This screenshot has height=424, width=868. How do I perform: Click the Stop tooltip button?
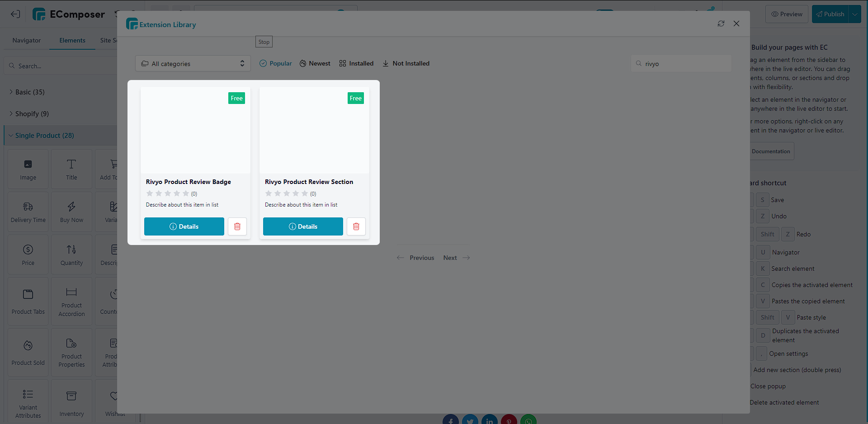coord(264,42)
